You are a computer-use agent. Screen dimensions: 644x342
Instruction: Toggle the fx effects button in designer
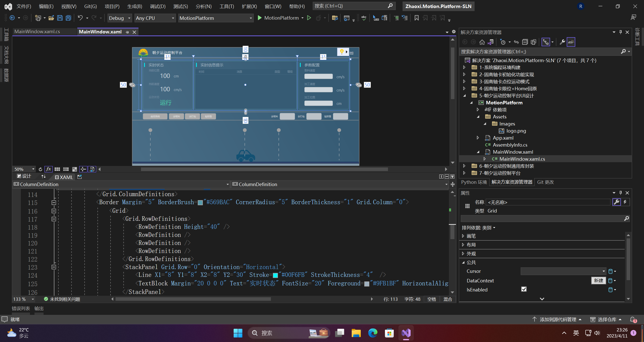(48, 169)
